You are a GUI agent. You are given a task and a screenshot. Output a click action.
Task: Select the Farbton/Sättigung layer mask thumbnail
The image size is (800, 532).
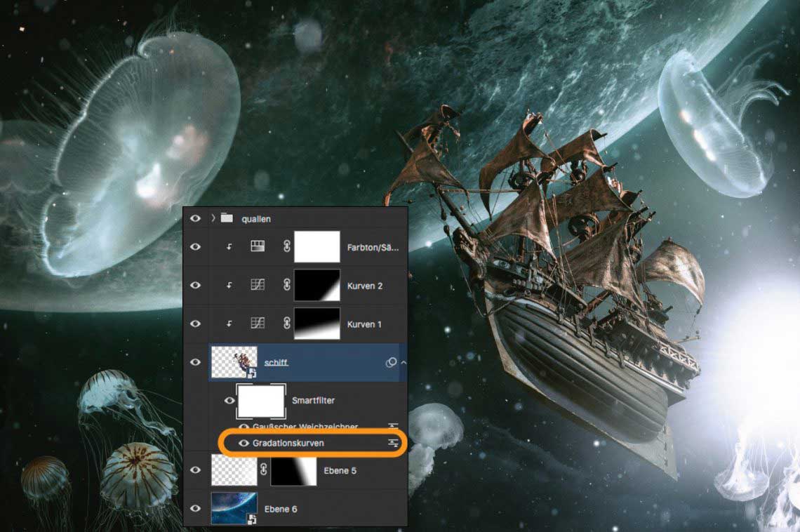click(x=316, y=246)
